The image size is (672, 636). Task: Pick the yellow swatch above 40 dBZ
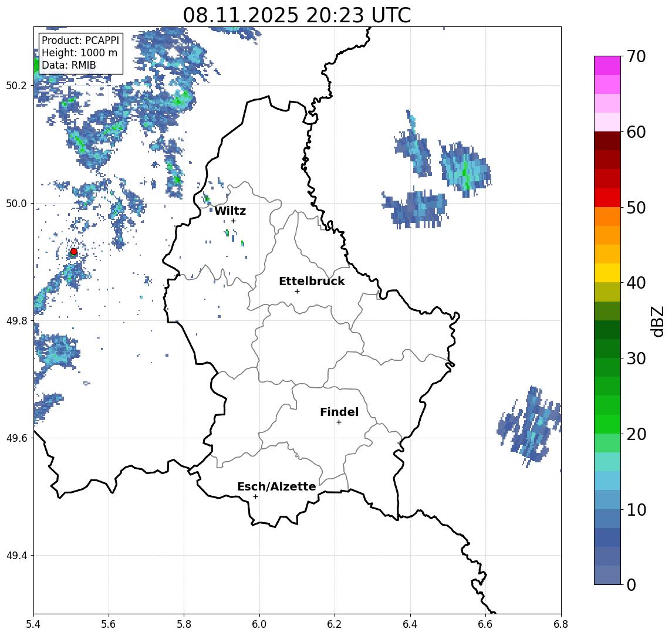click(x=607, y=273)
